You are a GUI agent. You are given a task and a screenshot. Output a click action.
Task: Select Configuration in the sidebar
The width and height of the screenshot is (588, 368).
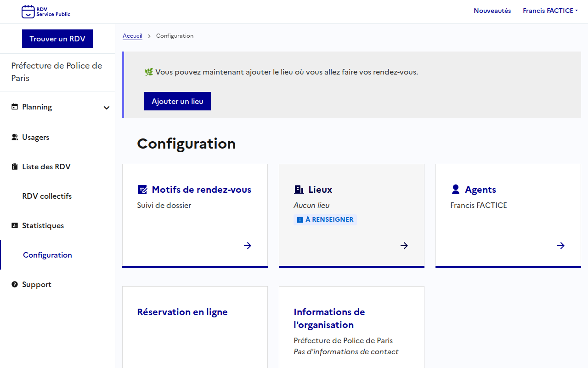pos(47,255)
